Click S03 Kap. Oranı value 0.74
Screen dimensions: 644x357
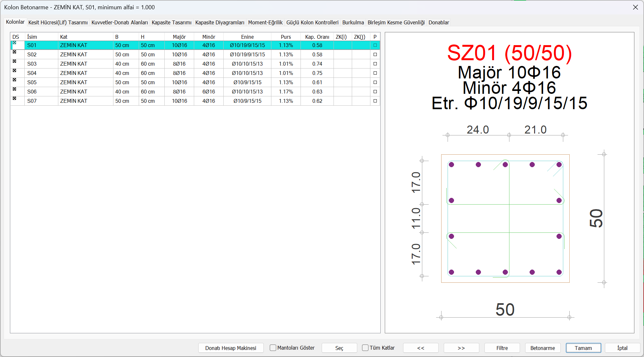317,64
